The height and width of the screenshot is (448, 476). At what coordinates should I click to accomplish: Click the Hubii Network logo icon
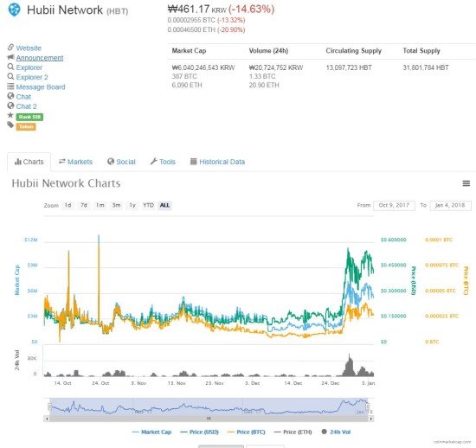click(14, 10)
